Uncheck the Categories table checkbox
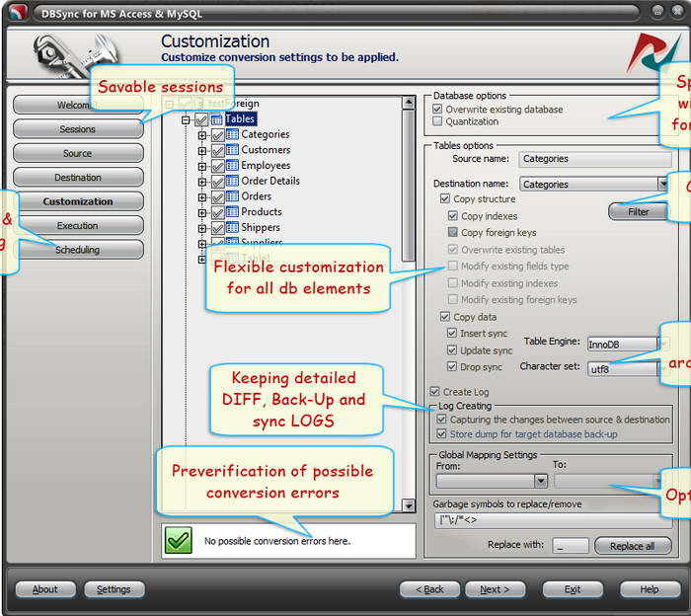This screenshot has width=691, height=616. (218, 135)
